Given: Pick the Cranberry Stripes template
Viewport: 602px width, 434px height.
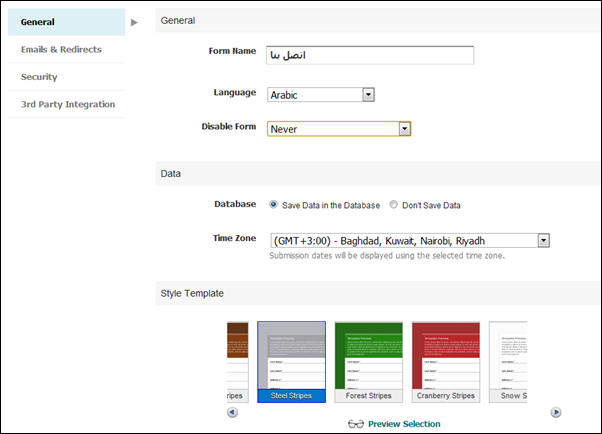Looking at the screenshot, I should [x=445, y=362].
